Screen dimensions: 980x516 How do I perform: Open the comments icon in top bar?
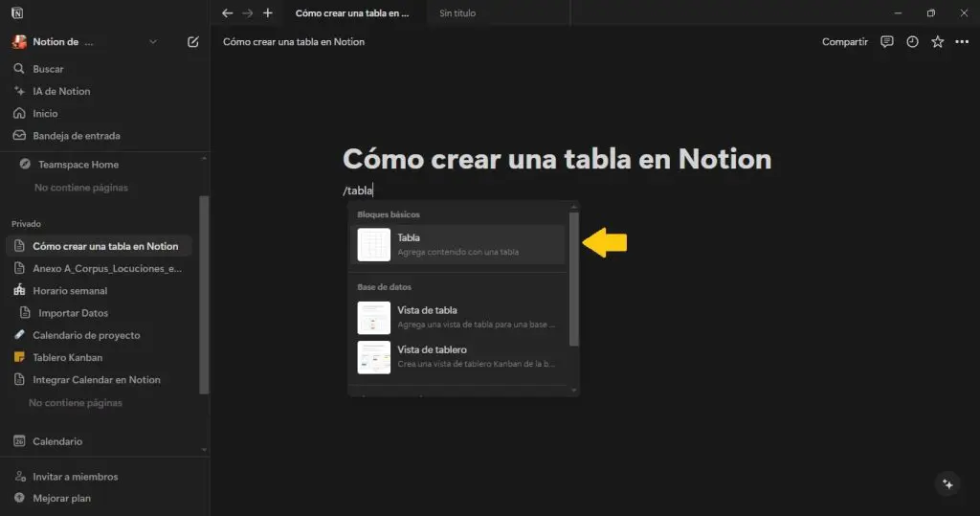887,42
